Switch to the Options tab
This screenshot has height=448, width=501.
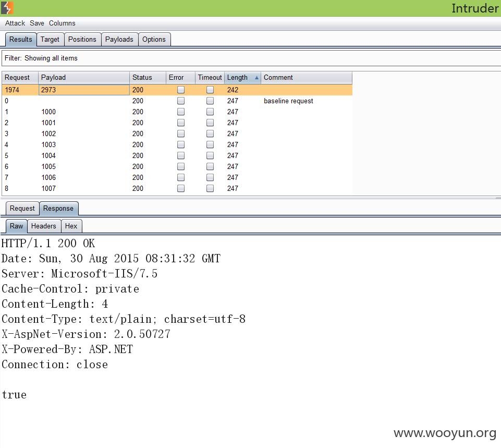(x=154, y=39)
